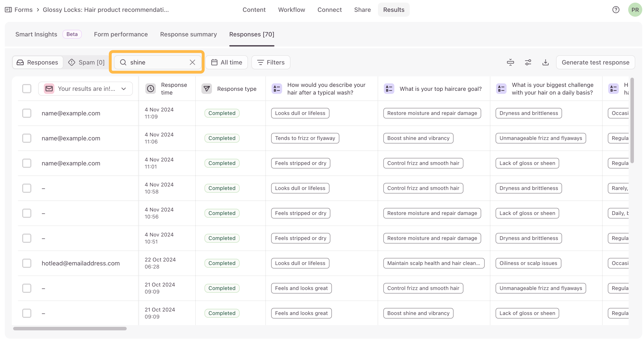
Task: Switch to the Connect tab
Action: pos(329,10)
